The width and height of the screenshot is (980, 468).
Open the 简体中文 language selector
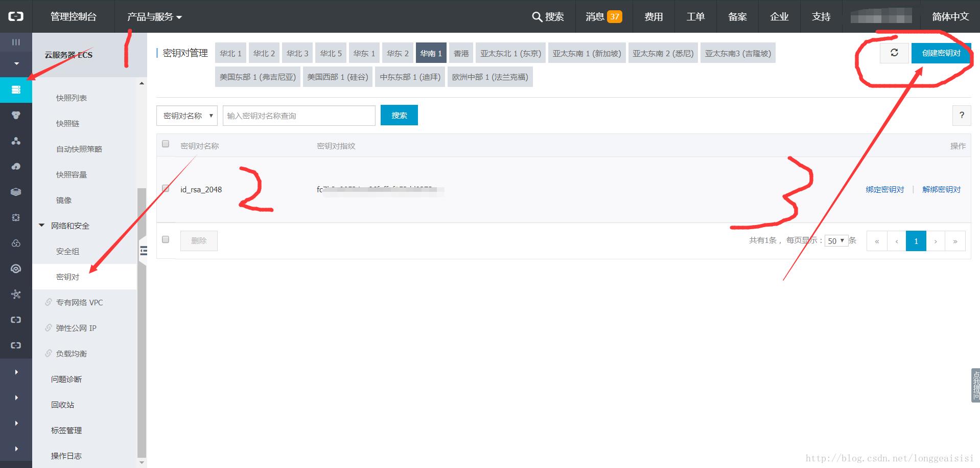(x=950, y=17)
